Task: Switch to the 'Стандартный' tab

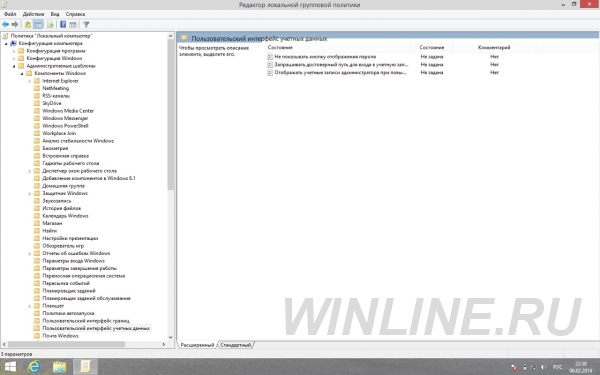Action: pyautogui.click(x=236, y=345)
